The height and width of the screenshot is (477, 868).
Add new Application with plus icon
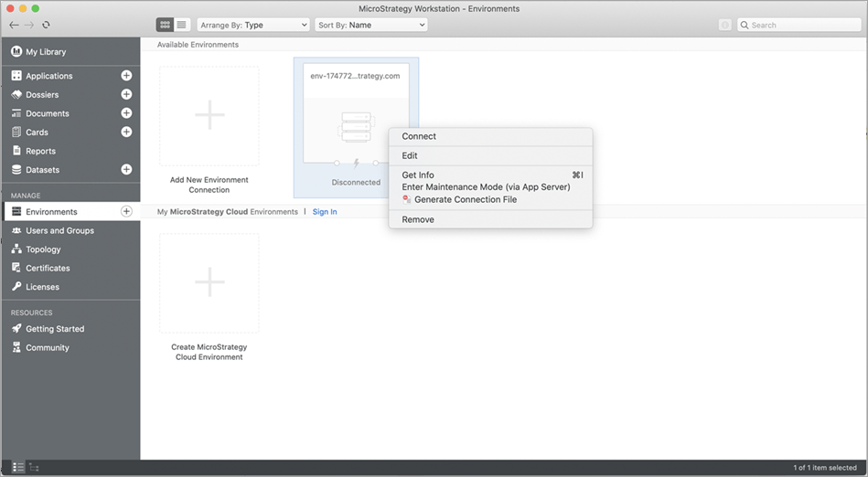(126, 76)
